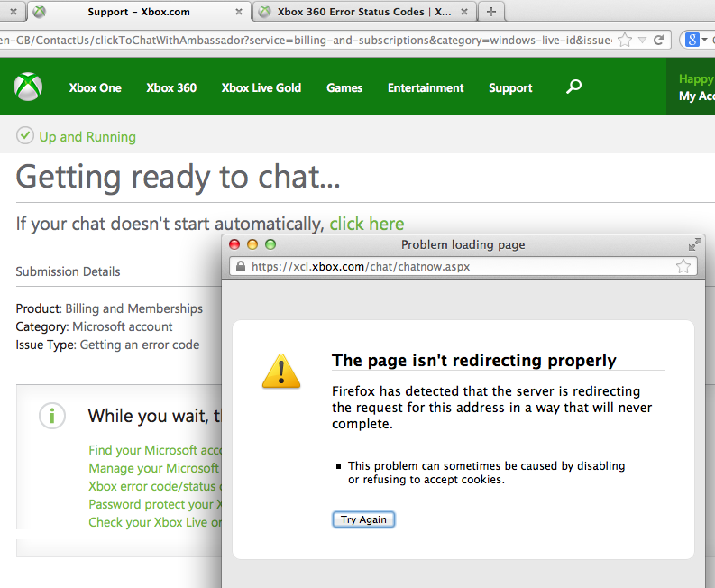
Task: Select the 'Product: Billing and Memberships' line
Action: pos(109,308)
